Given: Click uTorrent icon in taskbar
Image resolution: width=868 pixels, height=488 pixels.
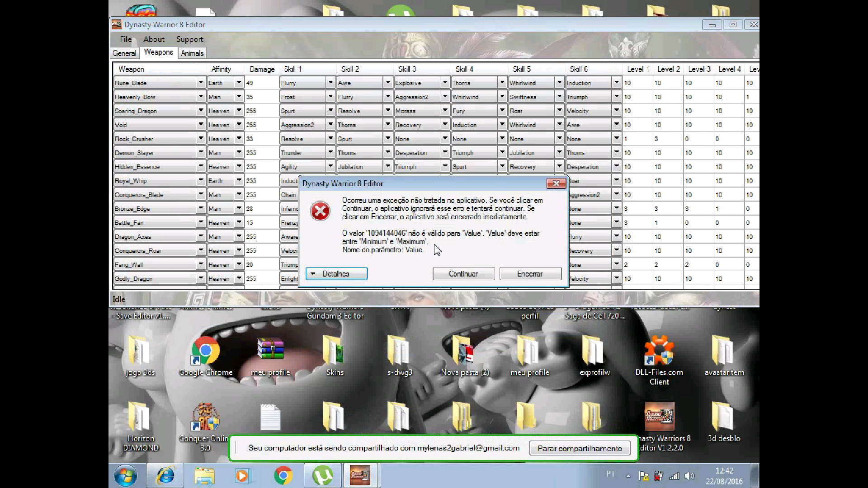Looking at the screenshot, I should click(322, 475).
